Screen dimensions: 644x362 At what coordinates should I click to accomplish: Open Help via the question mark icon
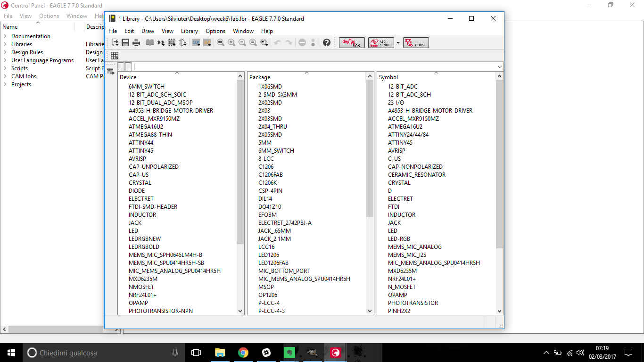(327, 43)
